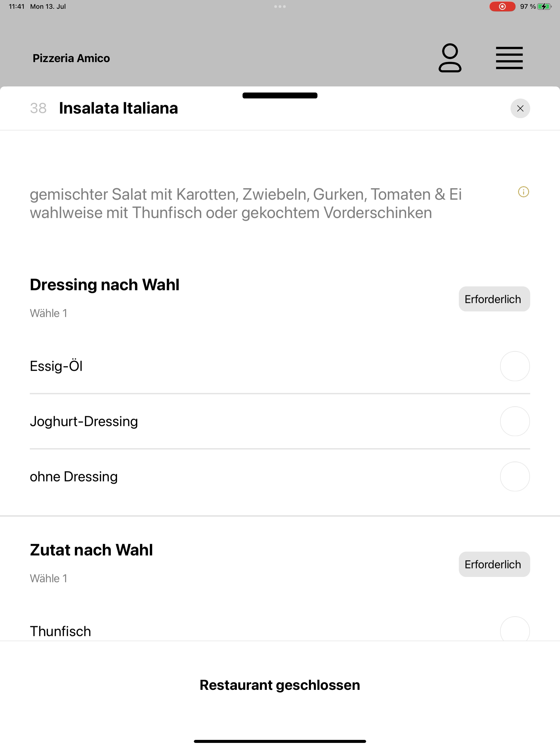
Task: Show allergen info icon
Action: (523, 192)
